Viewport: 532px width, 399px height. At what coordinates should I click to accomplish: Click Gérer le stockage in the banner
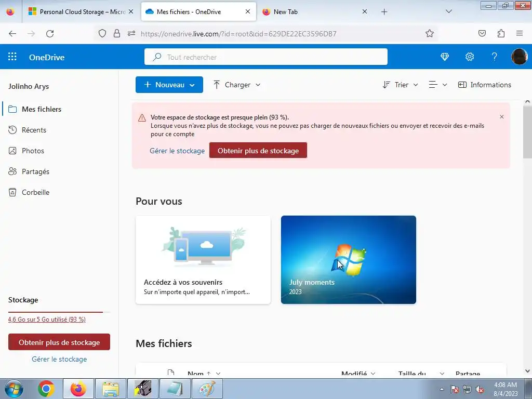coord(177,151)
